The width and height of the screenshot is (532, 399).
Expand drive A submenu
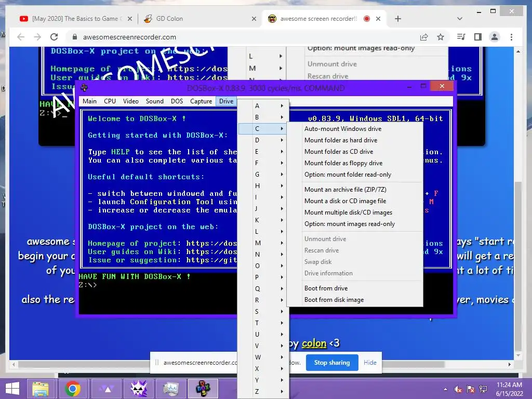click(263, 106)
